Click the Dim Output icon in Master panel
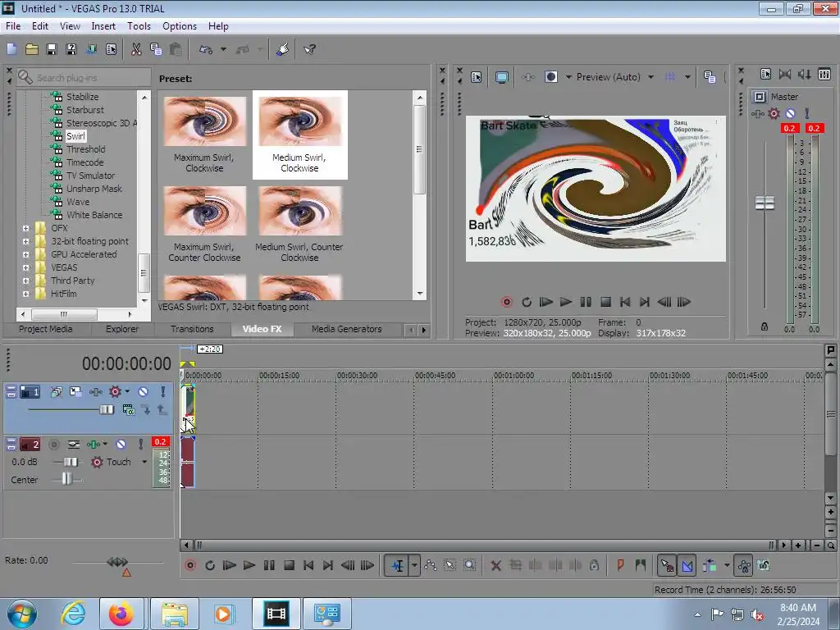The height and width of the screenshot is (630, 840). 804,75
